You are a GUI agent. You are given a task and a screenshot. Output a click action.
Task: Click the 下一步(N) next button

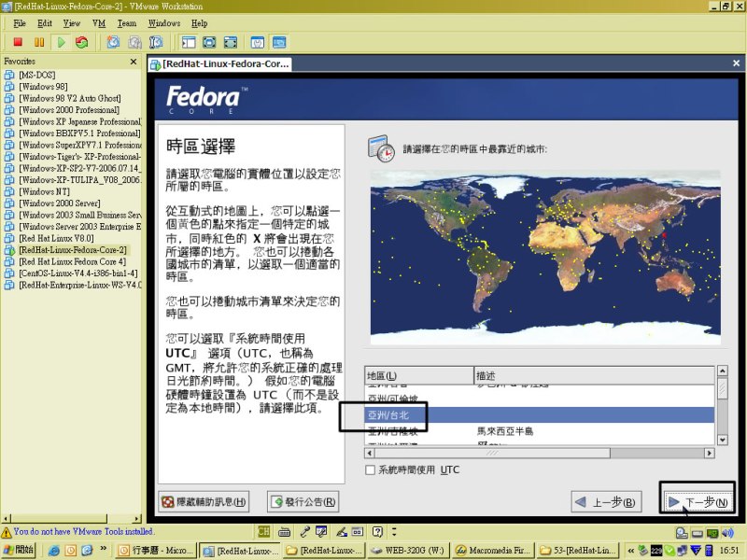pyautogui.click(x=698, y=502)
